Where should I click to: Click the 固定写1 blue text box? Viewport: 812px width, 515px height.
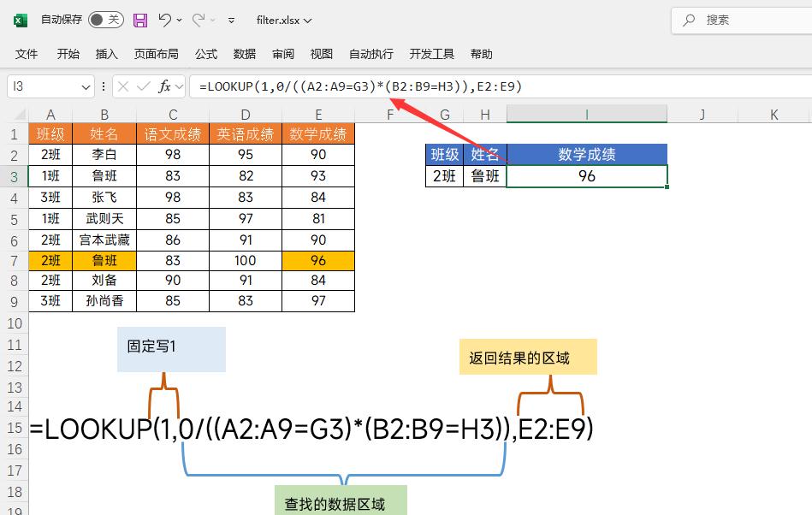[x=171, y=349]
